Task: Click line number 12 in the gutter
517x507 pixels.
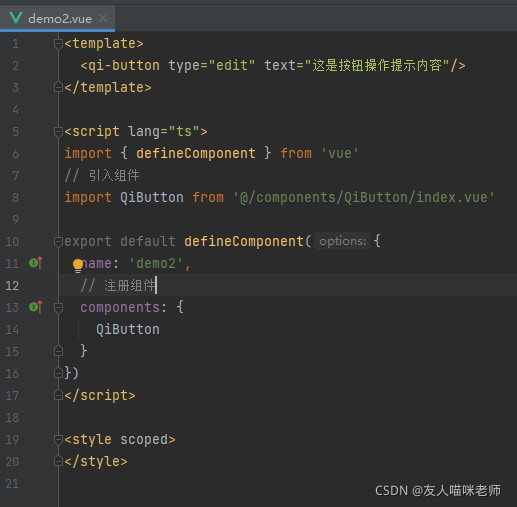Action: [12, 286]
